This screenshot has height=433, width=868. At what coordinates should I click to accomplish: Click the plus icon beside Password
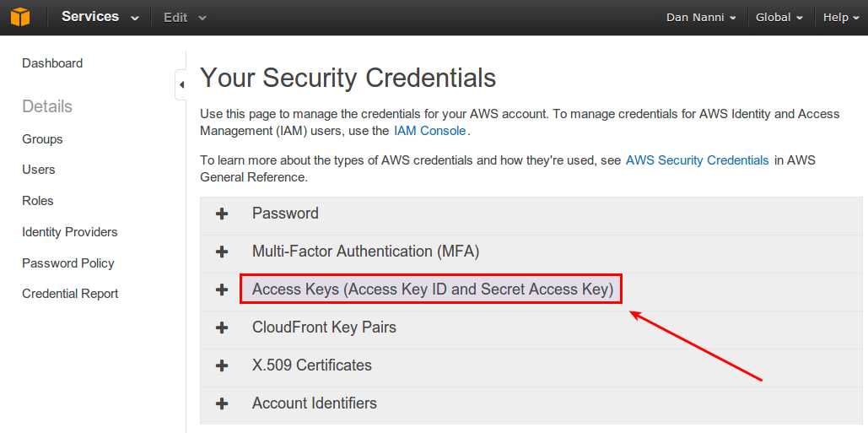(222, 214)
